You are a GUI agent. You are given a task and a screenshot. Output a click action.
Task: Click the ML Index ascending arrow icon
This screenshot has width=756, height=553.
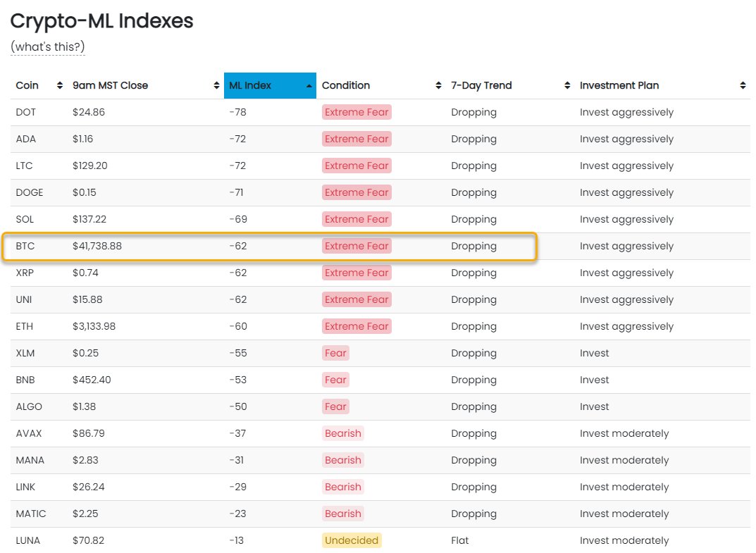point(309,86)
